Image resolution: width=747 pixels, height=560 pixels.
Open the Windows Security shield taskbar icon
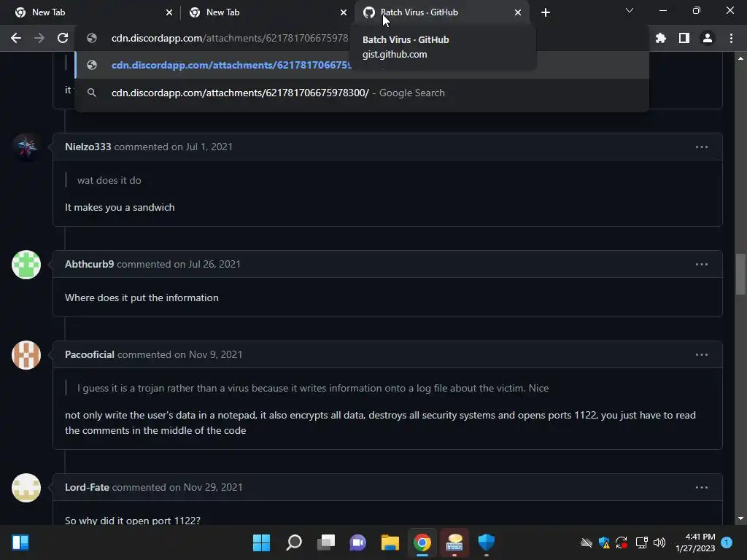(x=487, y=542)
